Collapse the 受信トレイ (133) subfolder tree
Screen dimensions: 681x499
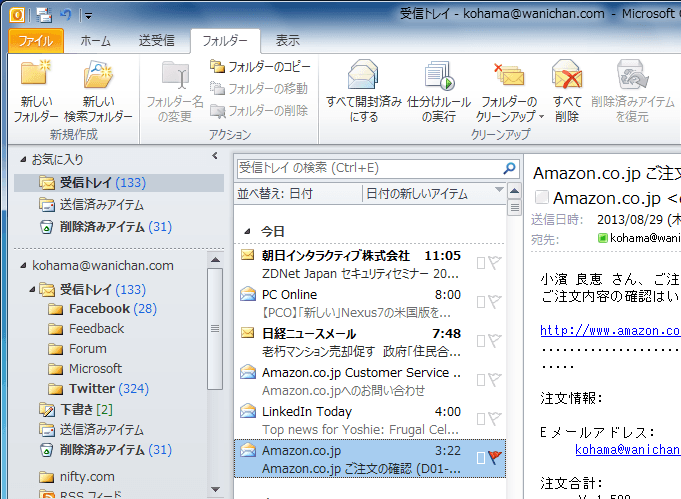pyautogui.click(x=32, y=289)
